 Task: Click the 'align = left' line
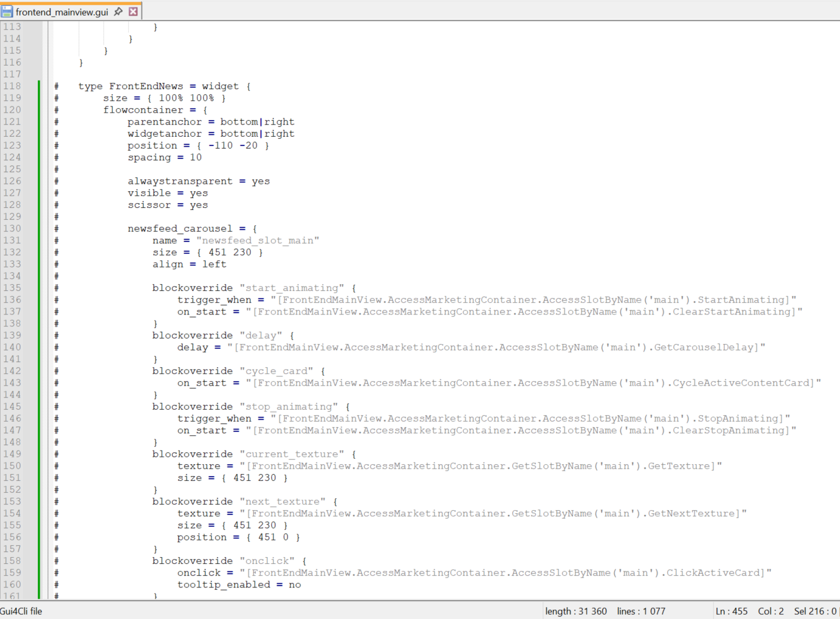190,264
